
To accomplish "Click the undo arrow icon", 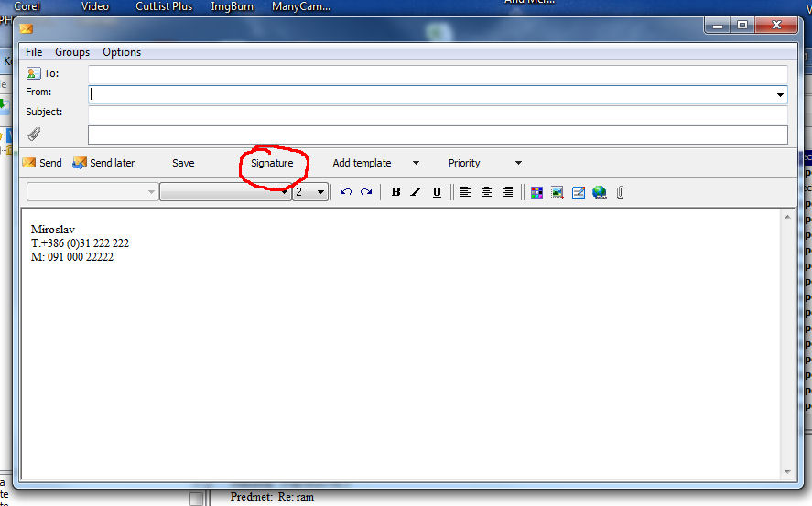I will 345,192.
